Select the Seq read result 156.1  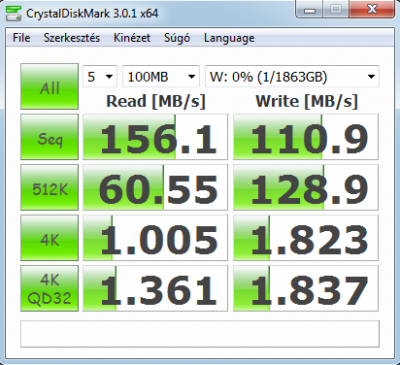point(155,137)
